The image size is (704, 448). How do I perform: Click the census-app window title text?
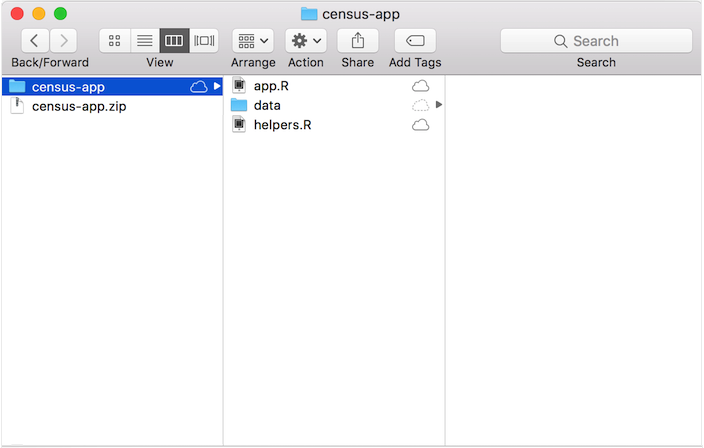tap(361, 14)
